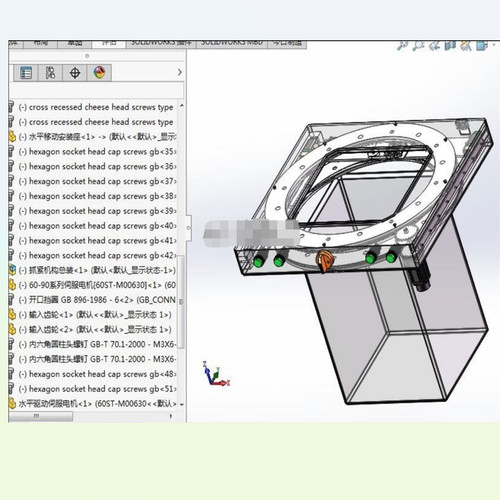
Task: Click the Section View icon
Action: pos(450,45)
